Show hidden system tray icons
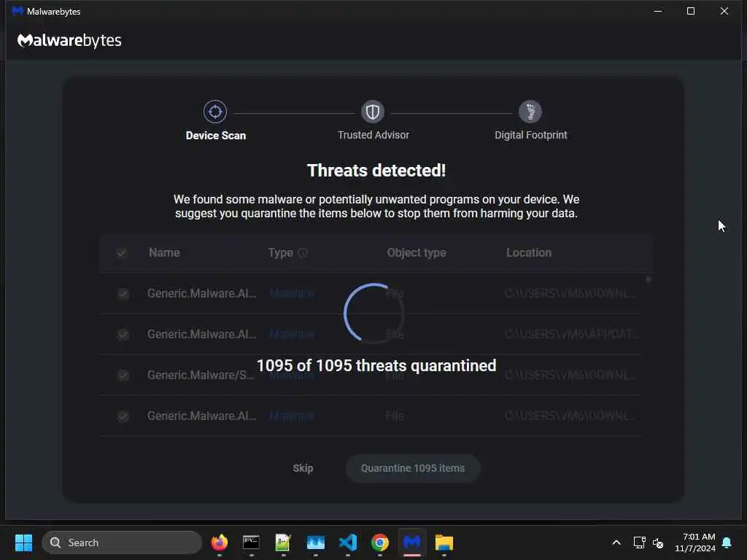747x560 pixels. [616, 542]
